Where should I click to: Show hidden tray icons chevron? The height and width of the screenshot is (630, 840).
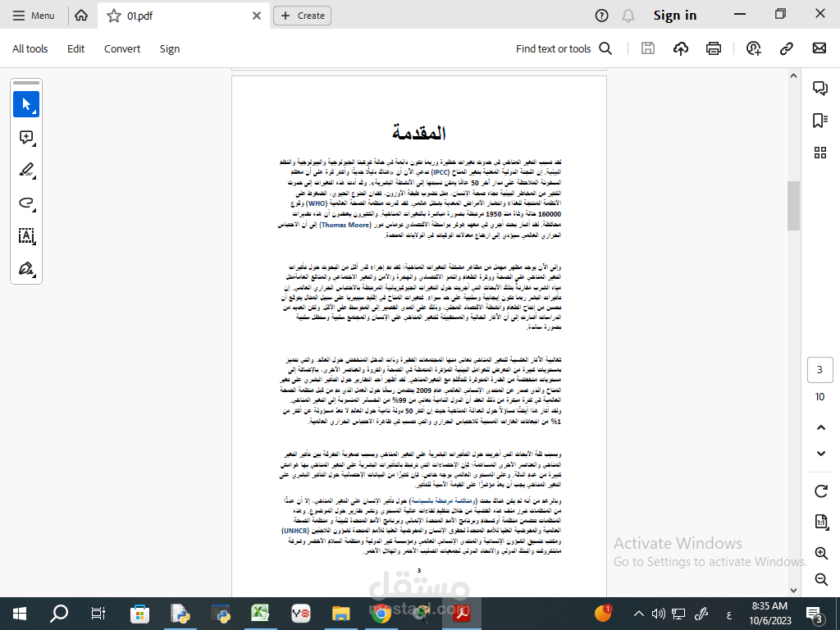[x=638, y=614]
